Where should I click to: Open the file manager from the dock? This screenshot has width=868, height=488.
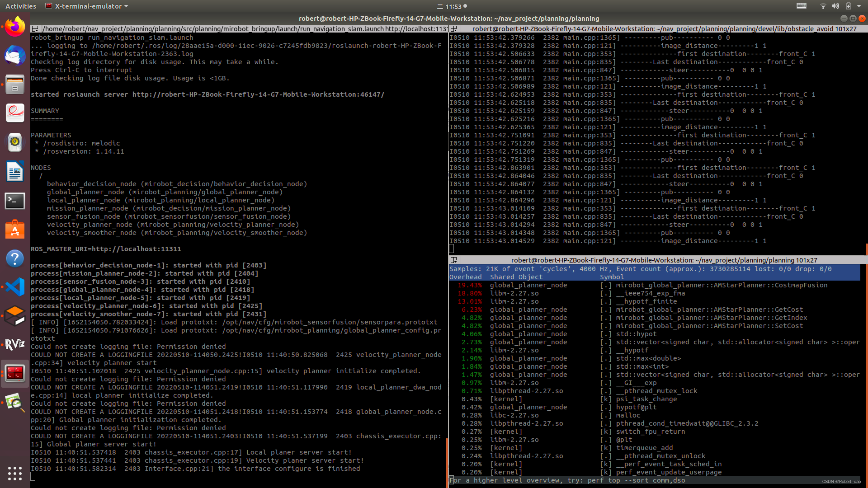[x=15, y=84]
